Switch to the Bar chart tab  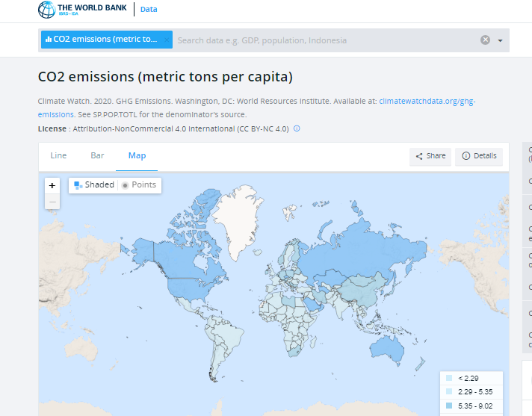[x=97, y=155]
